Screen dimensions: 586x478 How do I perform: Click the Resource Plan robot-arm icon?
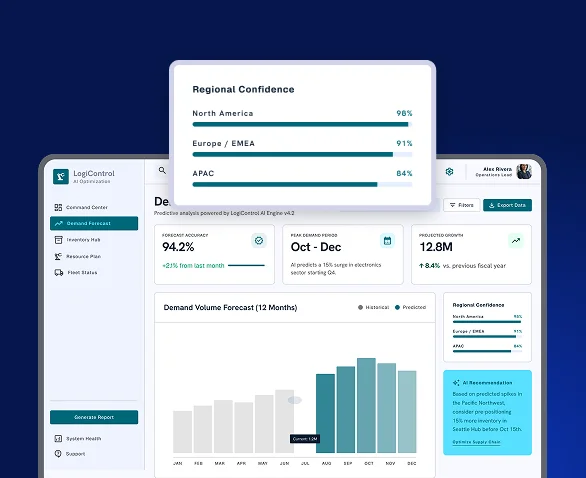[x=58, y=256]
